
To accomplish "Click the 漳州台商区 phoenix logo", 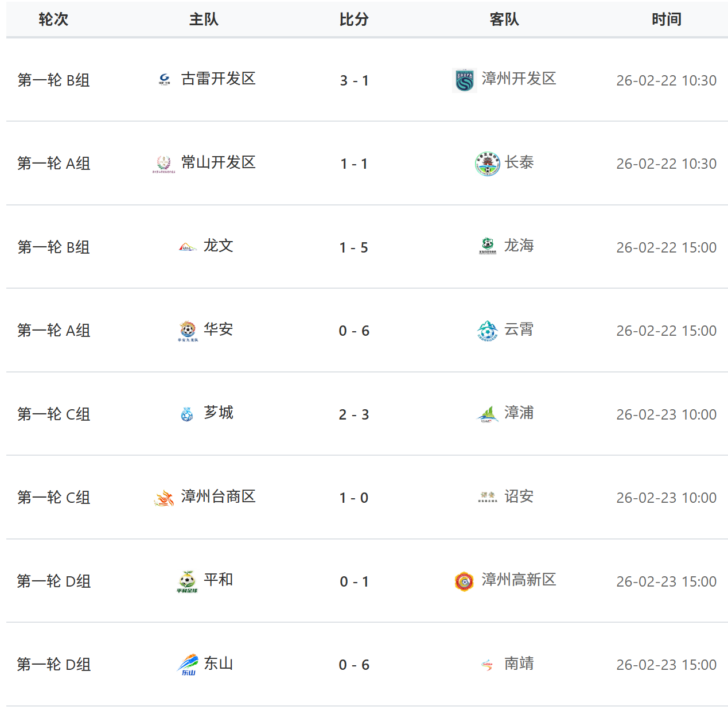I will (164, 498).
